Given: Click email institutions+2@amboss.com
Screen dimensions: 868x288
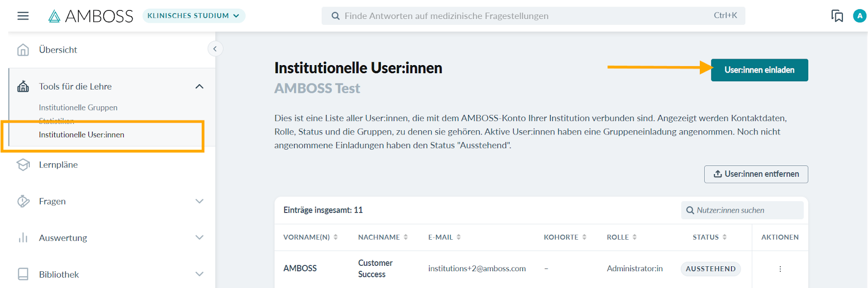Looking at the screenshot, I should point(477,268).
